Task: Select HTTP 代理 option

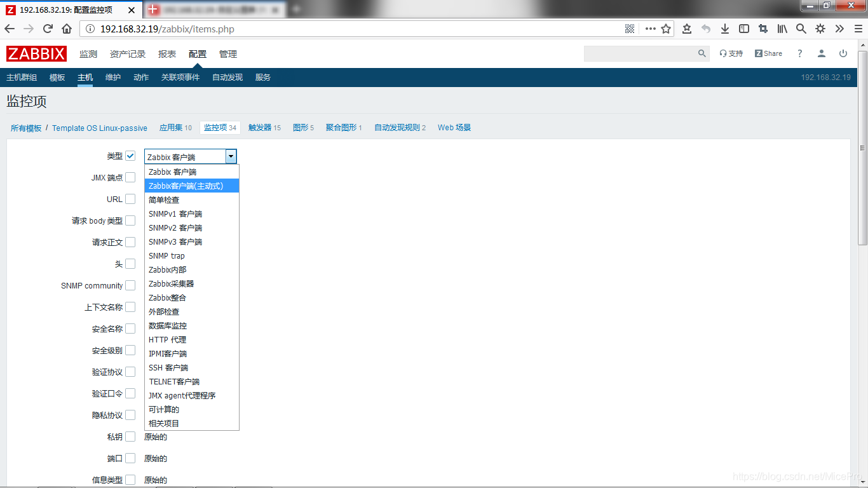Action: 192,340
